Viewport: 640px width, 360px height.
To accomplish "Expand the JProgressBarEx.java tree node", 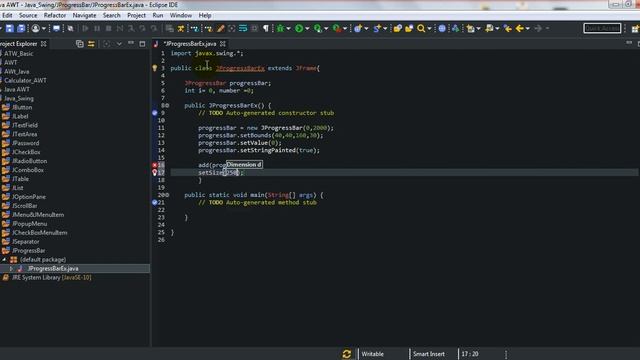I will click(11, 269).
